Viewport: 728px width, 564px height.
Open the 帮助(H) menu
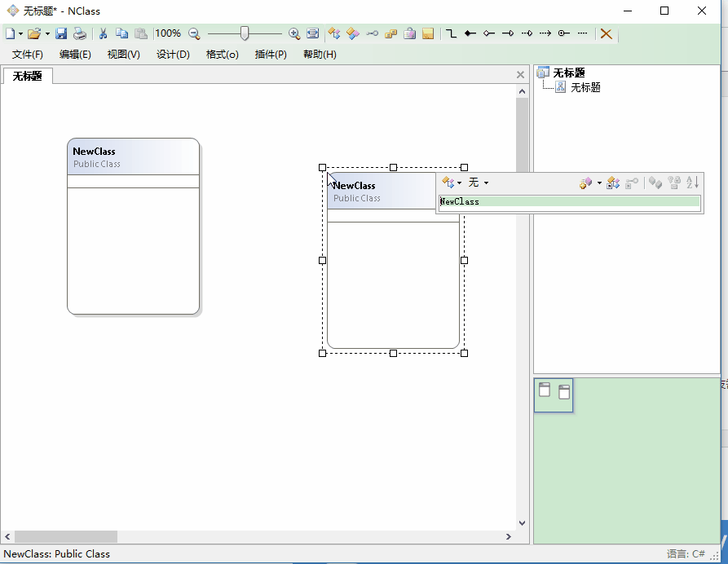pos(320,55)
